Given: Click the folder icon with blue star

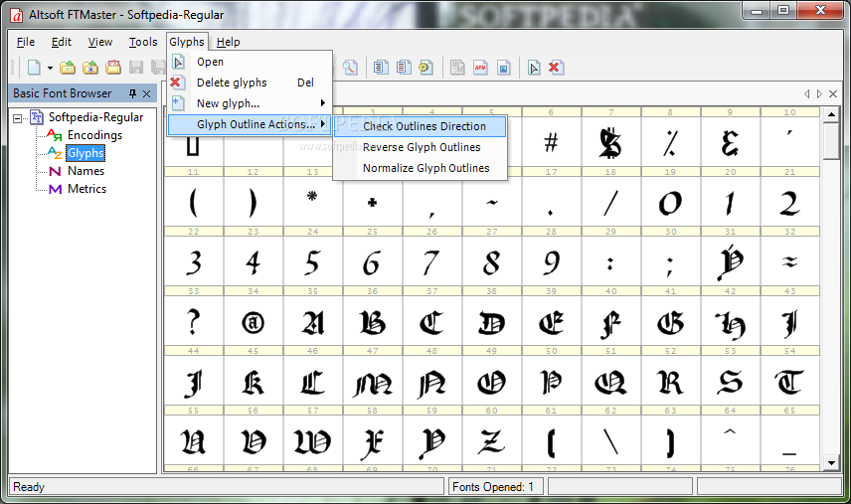Looking at the screenshot, I should click(90, 68).
